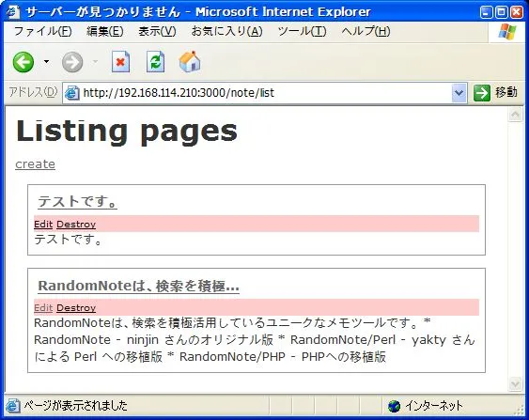
Task: Open the 編集(E) menu
Action: coord(105,31)
